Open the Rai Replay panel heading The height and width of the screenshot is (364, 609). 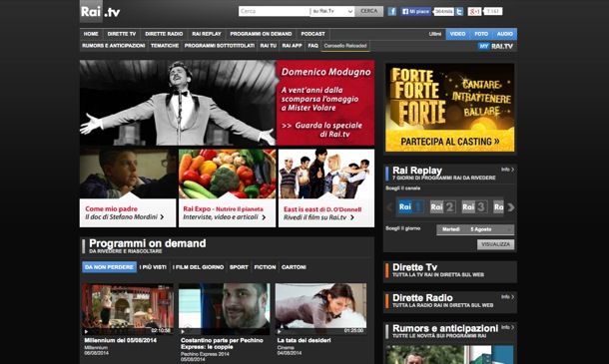point(417,171)
